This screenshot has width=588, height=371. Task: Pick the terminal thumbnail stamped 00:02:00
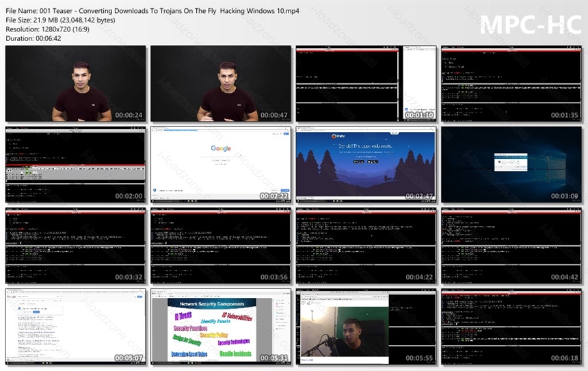[76, 165]
